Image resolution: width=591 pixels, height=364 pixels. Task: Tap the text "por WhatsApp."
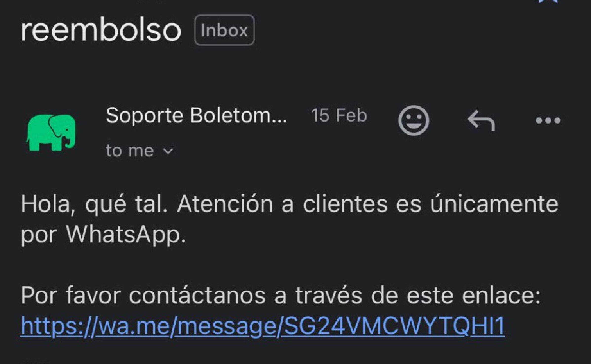pyautogui.click(x=103, y=234)
